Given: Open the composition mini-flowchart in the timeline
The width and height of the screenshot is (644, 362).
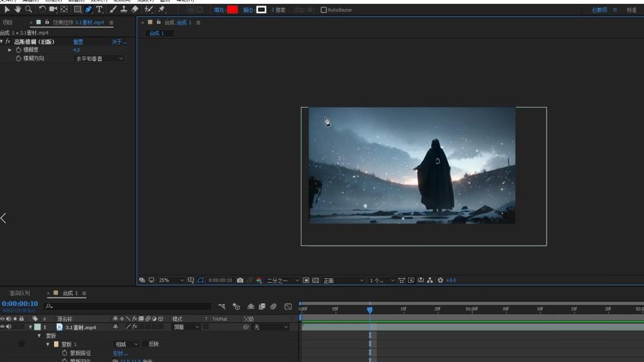Looking at the screenshot, I should tap(222, 307).
